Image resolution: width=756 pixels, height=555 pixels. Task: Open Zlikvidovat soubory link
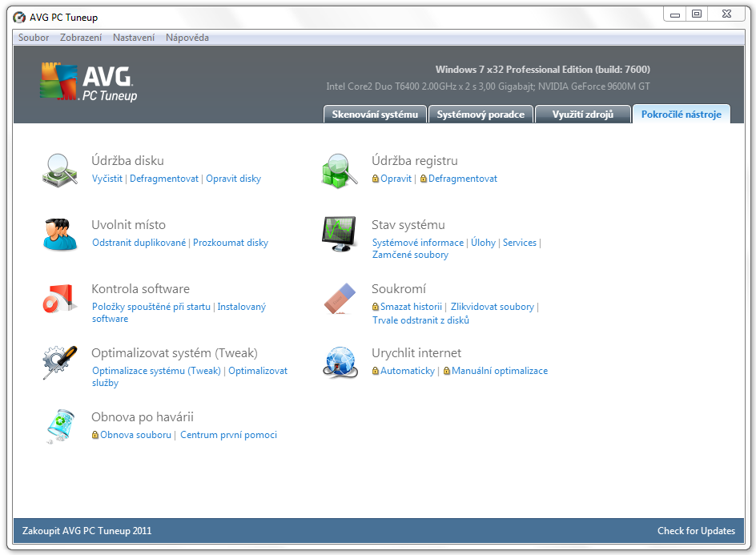pos(493,307)
